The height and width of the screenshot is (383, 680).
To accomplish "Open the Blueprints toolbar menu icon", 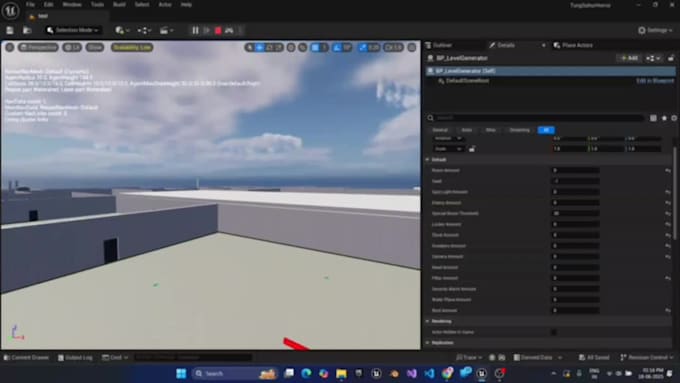I will tap(144, 30).
